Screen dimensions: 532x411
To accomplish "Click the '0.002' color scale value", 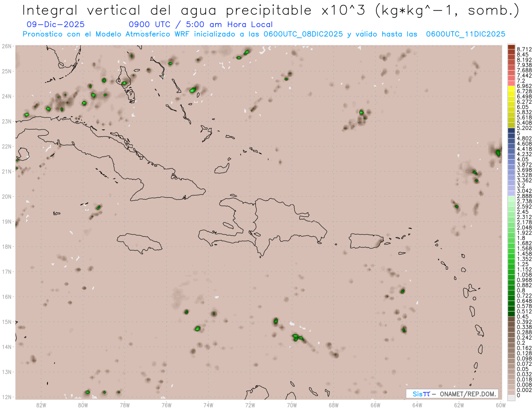I will click(524, 390).
